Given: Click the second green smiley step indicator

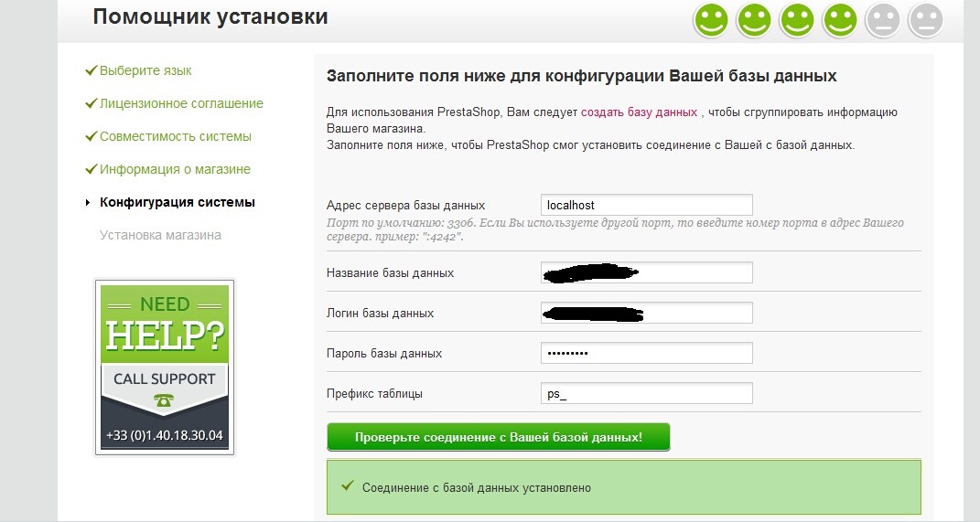Looking at the screenshot, I should coord(754,20).
